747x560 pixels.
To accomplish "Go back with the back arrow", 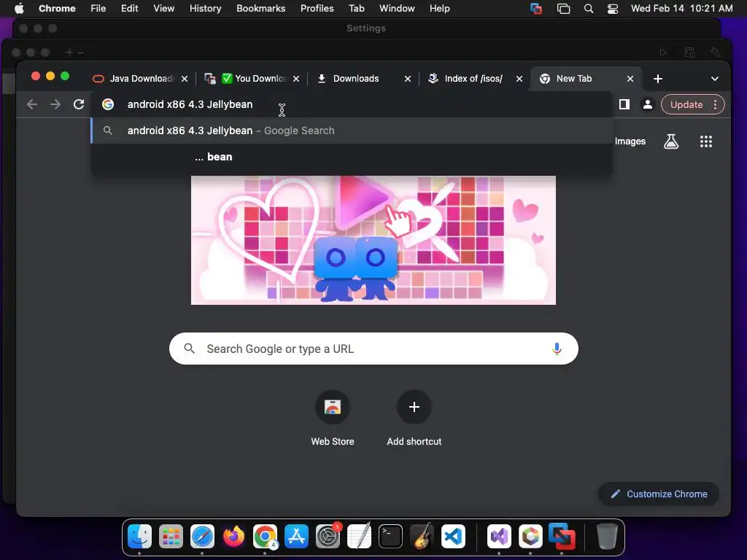I will pos(32,104).
